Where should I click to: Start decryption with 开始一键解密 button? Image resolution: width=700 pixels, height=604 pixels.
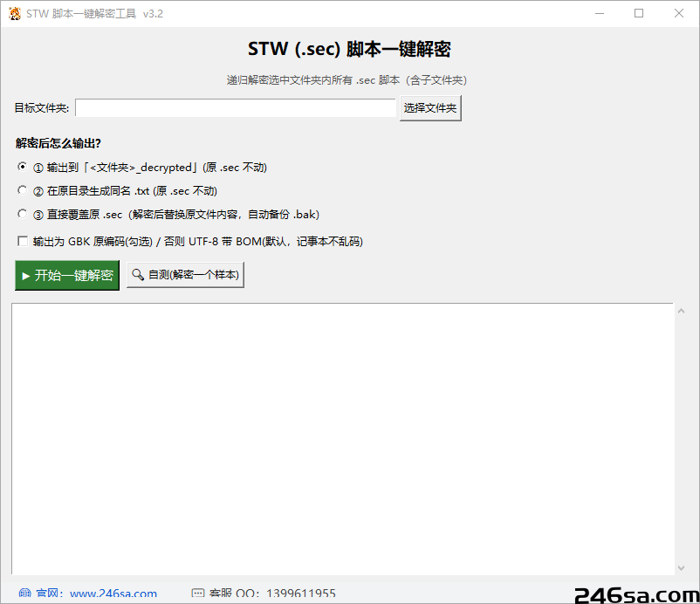pos(67,276)
